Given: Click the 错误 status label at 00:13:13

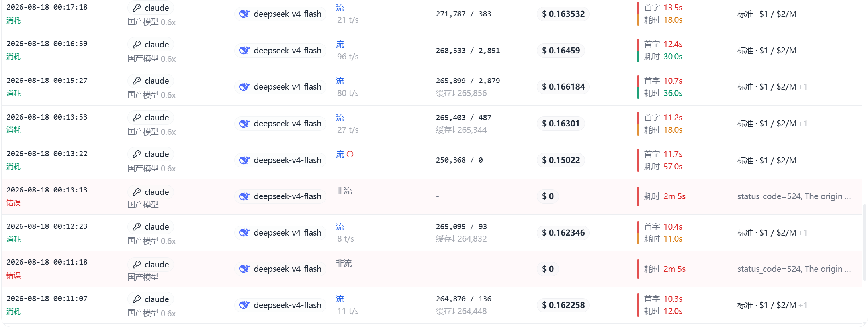Looking at the screenshot, I should (14, 203).
